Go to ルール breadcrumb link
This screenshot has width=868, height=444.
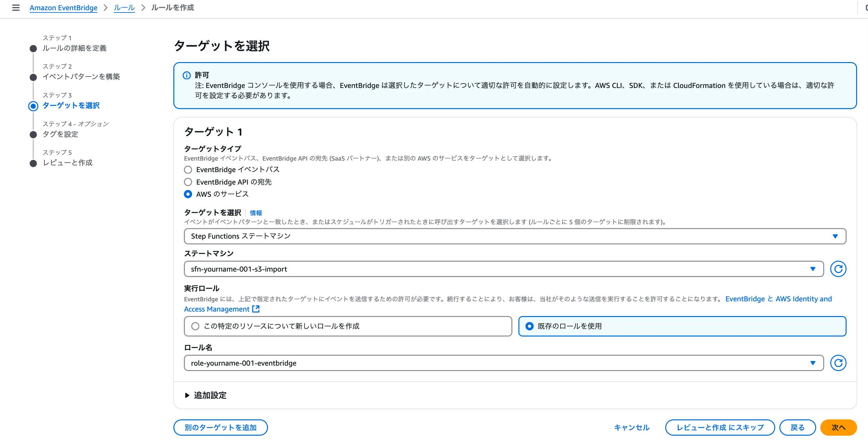pyautogui.click(x=124, y=7)
